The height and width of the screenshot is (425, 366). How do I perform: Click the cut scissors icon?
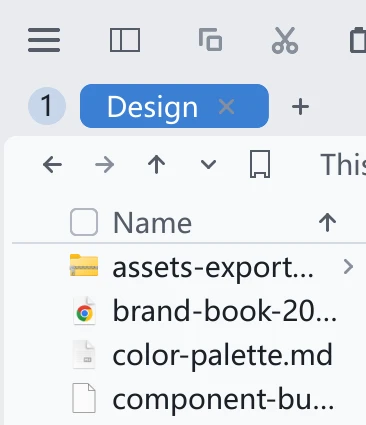point(285,40)
